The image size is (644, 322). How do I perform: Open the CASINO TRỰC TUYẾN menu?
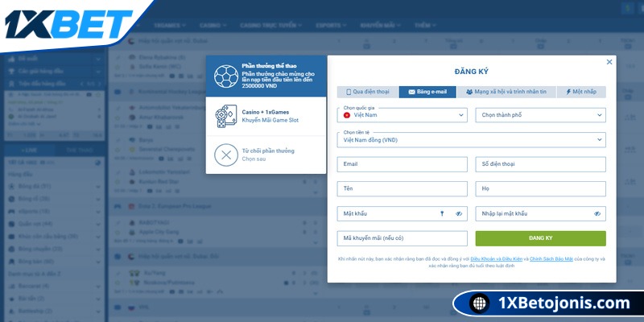pyautogui.click(x=271, y=26)
